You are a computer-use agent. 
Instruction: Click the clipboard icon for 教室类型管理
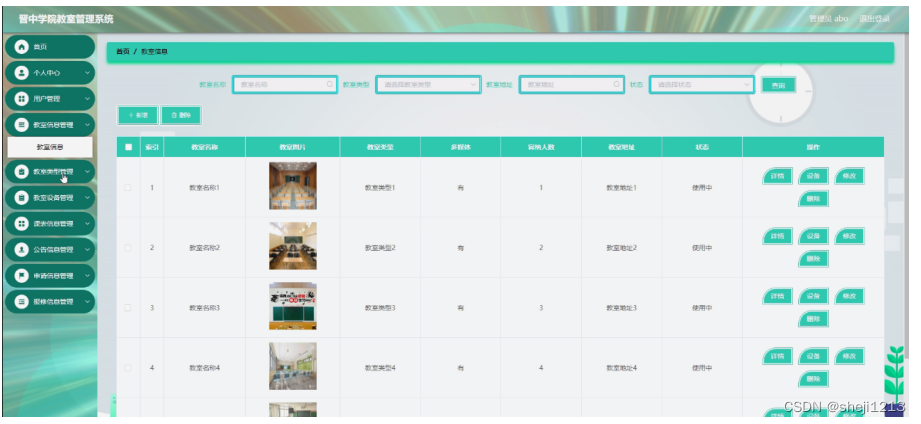tap(22, 171)
